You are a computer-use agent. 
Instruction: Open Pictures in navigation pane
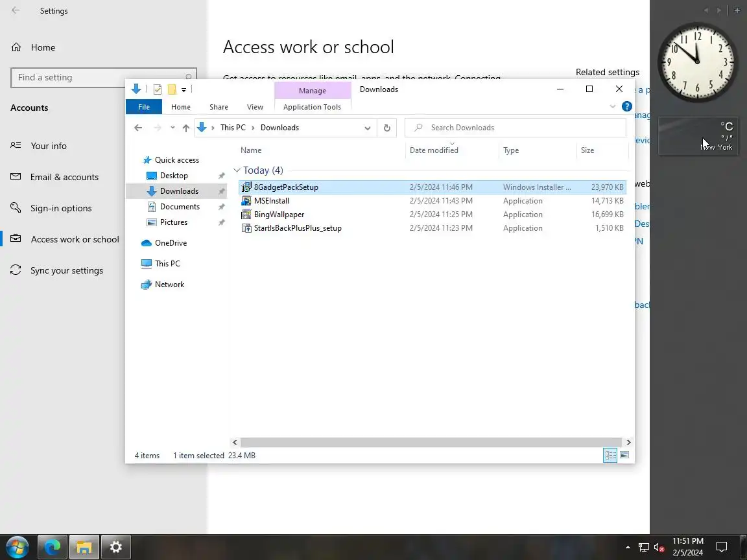pos(173,222)
